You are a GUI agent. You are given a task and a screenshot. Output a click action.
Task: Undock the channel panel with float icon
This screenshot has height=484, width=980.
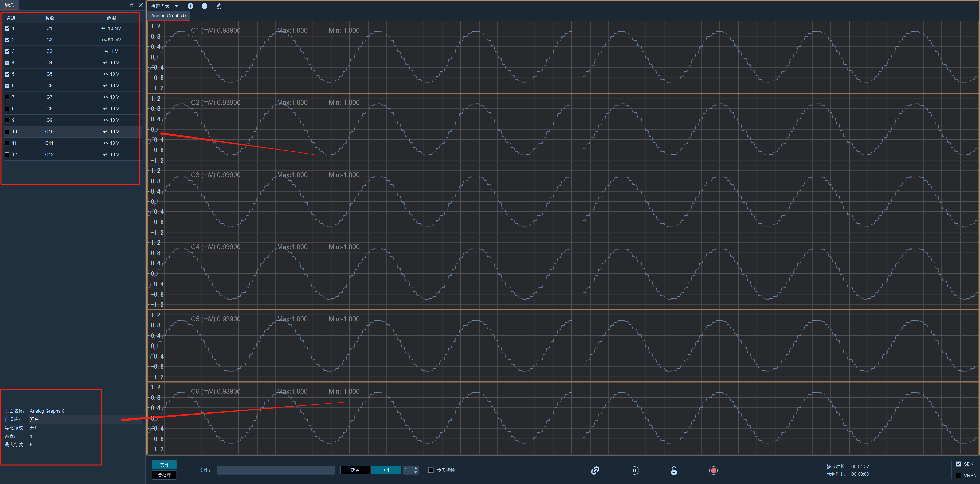132,5
